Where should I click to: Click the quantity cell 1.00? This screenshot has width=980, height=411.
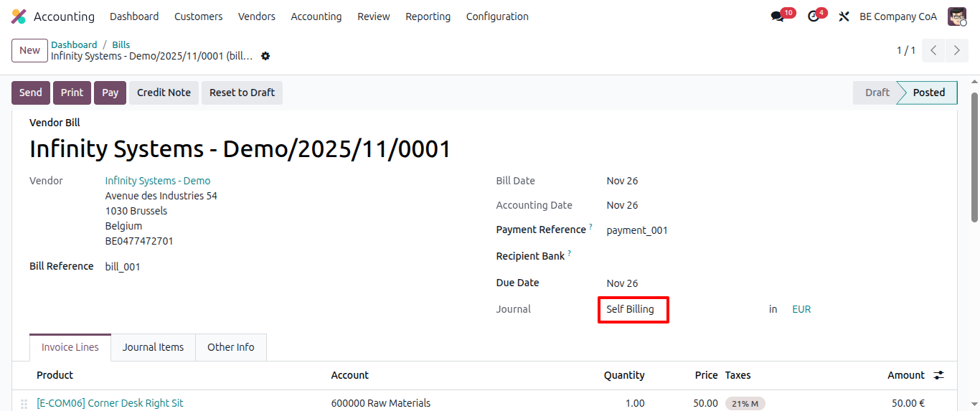tap(635, 403)
